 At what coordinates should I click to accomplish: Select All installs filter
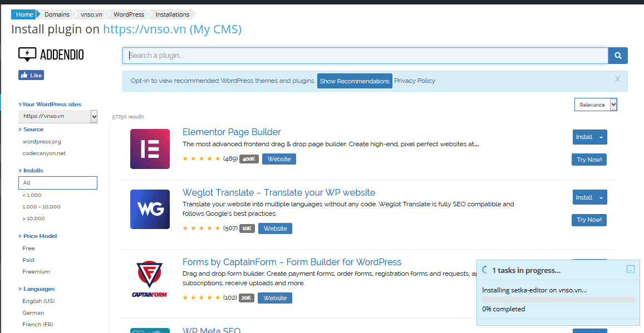pyautogui.click(x=58, y=183)
